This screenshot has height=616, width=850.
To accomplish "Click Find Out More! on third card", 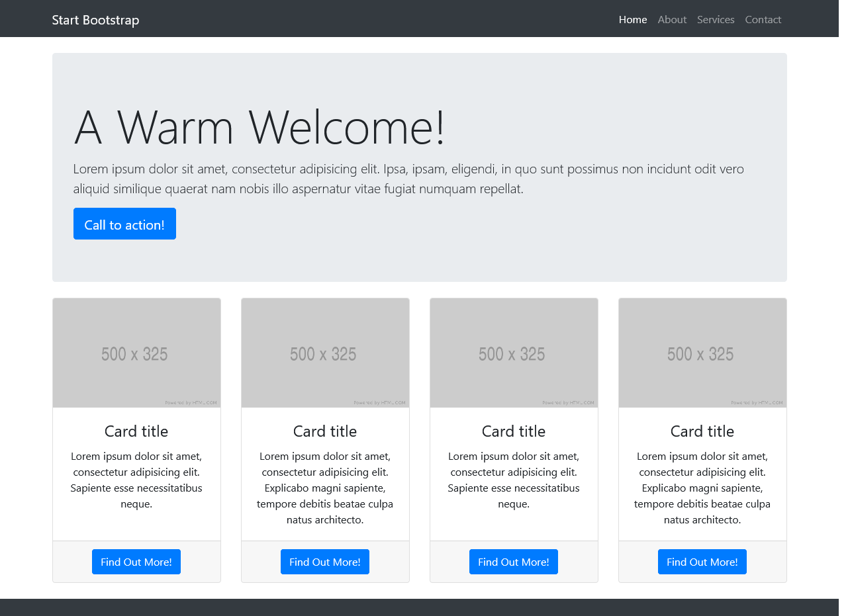I will coord(513,562).
